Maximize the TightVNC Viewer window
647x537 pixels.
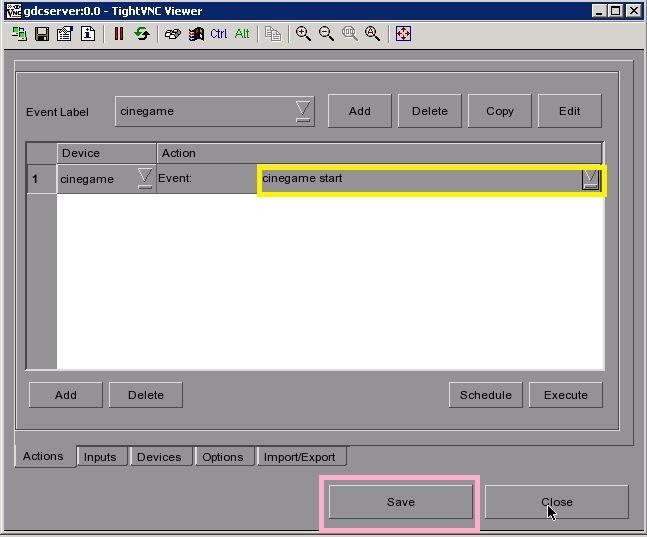(x=615, y=11)
